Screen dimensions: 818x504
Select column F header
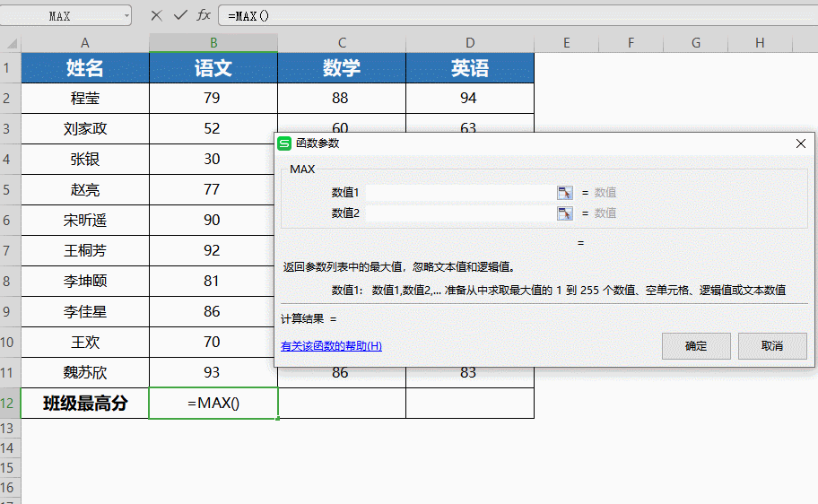pos(631,43)
